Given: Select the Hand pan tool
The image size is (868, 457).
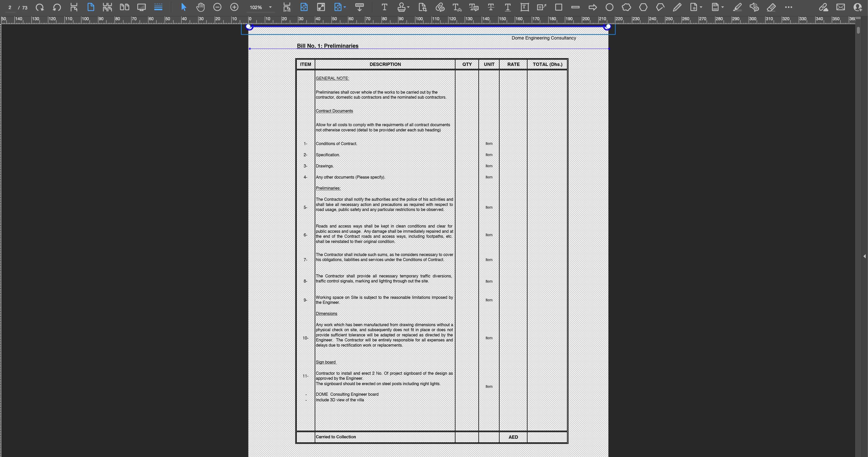Looking at the screenshot, I should pyautogui.click(x=200, y=7).
